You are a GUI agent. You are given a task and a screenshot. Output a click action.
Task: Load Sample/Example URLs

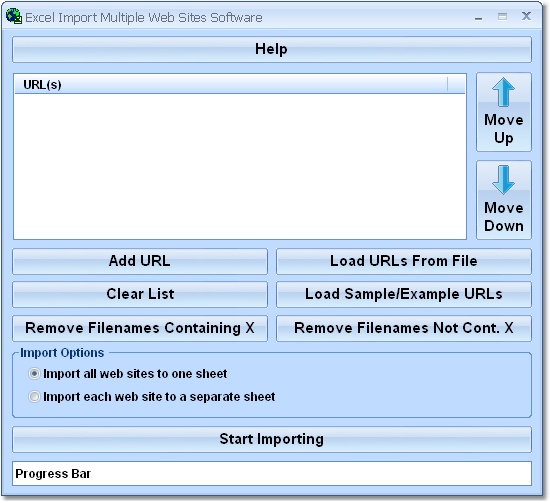click(404, 294)
